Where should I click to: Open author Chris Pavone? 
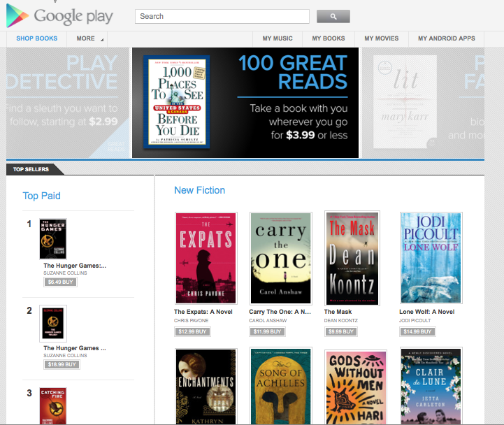192,321
